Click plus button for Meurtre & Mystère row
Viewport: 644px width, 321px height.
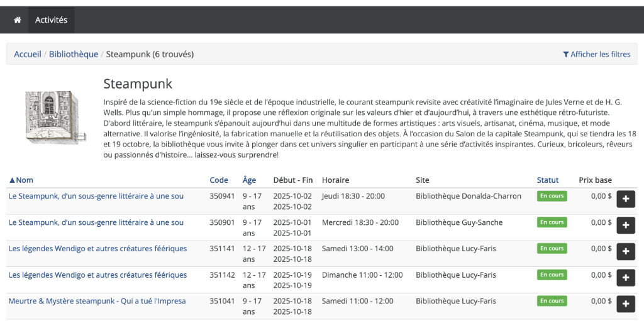[x=625, y=304]
